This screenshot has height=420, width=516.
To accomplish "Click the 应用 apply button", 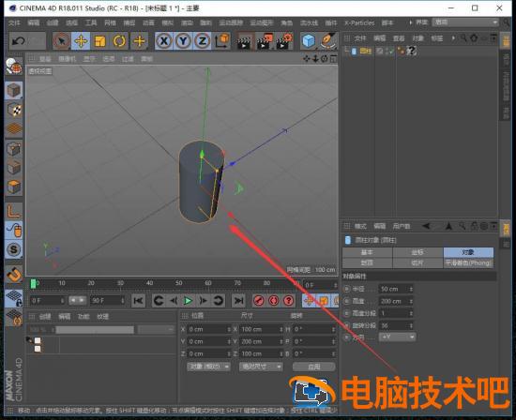I will pyautogui.click(x=314, y=367).
